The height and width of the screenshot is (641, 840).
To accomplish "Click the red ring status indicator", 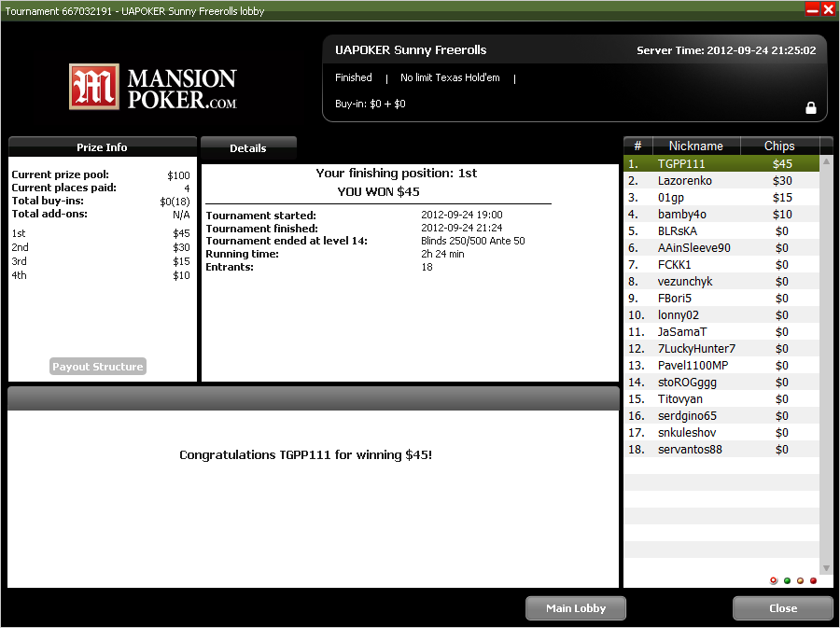I will [x=773, y=580].
